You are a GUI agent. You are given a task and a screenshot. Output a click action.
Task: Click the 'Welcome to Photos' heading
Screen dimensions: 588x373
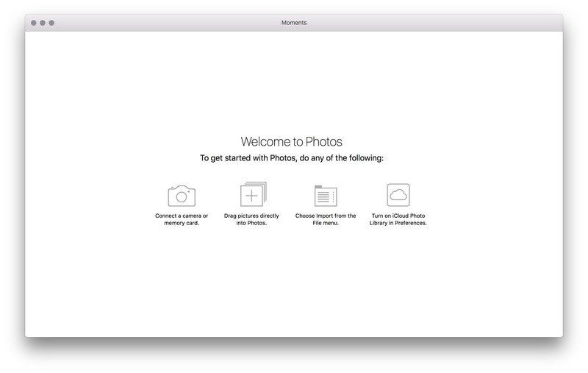(x=292, y=142)
